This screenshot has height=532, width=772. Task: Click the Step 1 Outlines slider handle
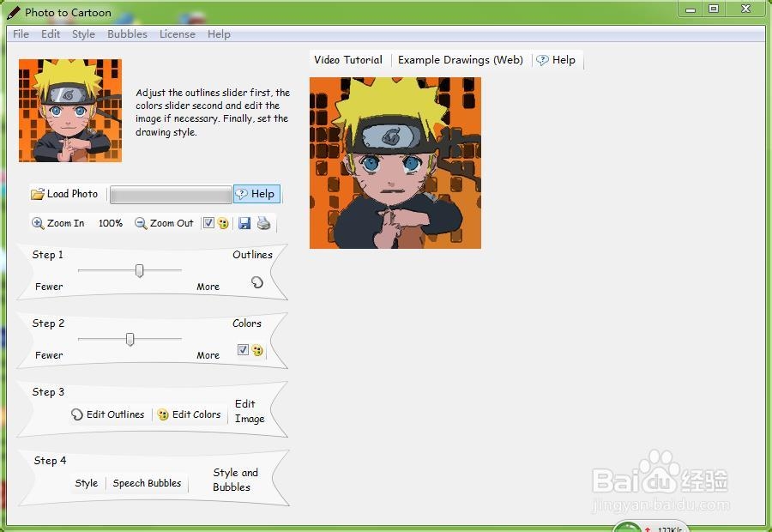click(x=139, y=270)
